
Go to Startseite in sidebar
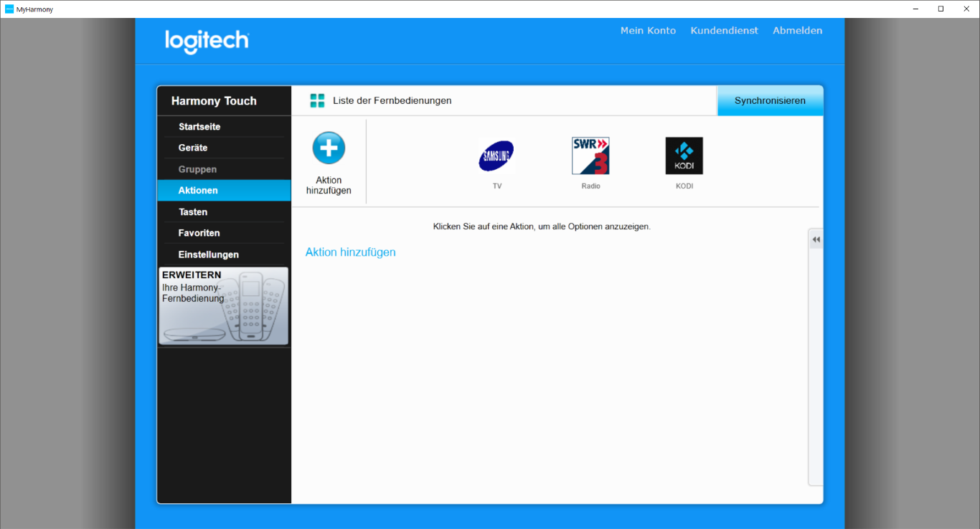(x=224, y=127)
